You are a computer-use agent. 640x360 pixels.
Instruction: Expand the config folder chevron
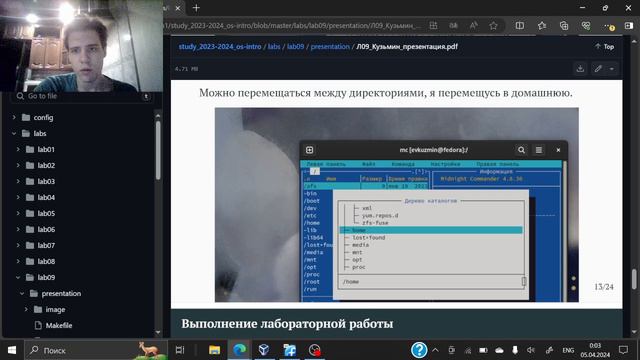[14, 118]
